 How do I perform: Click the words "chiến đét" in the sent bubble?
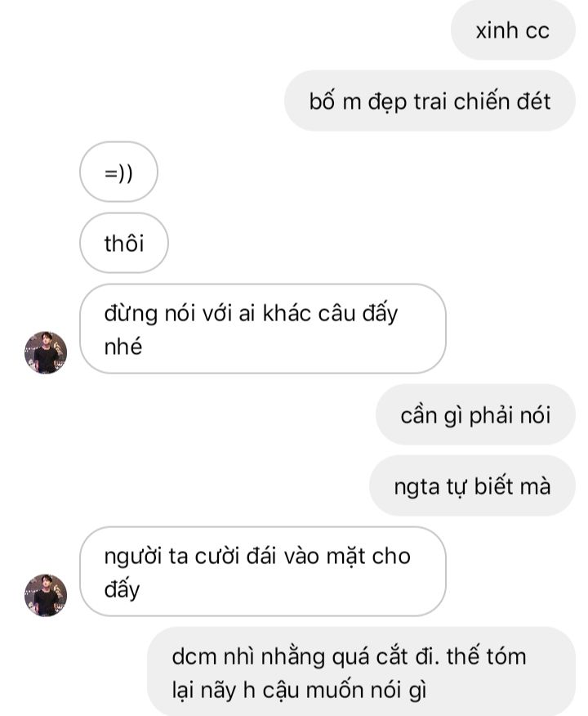point(502,101)
